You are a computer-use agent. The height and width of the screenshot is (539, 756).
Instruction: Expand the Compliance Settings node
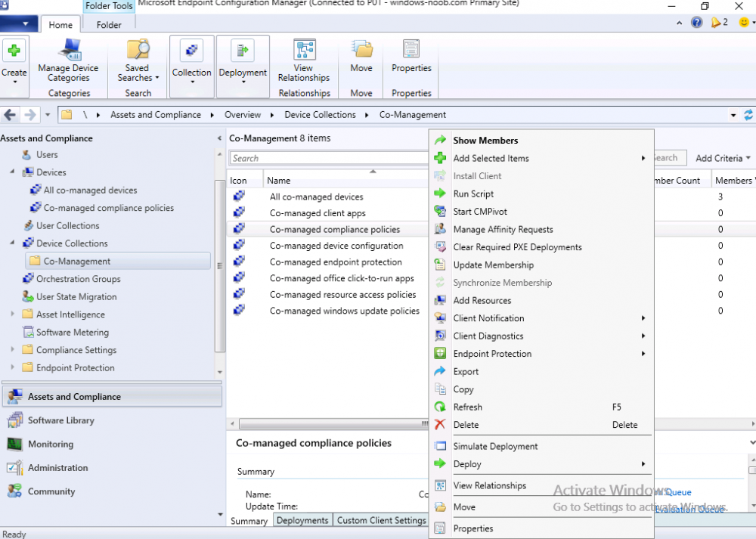(12, 349)
